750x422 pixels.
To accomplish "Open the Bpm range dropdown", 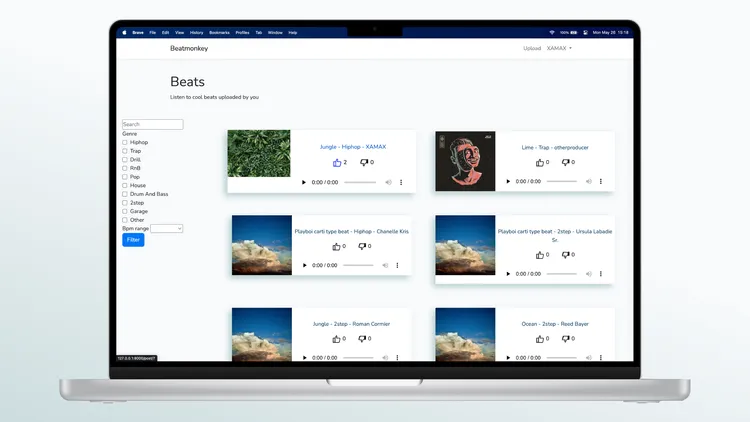I will [x=166, y=228].
